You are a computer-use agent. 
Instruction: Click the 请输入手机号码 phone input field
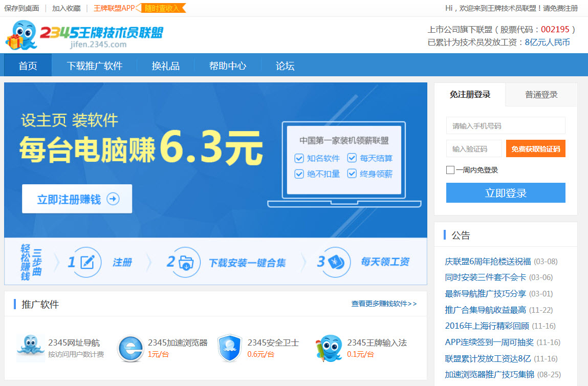pyautogui.click(x=505, y=125)
